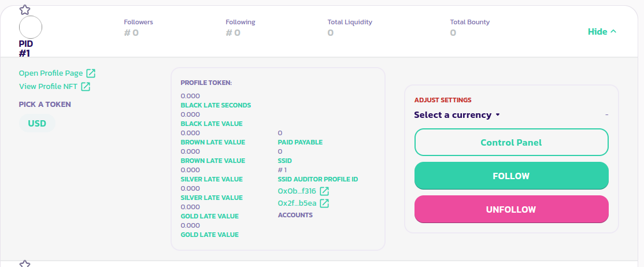Click the Total Liquidity value

331,33
